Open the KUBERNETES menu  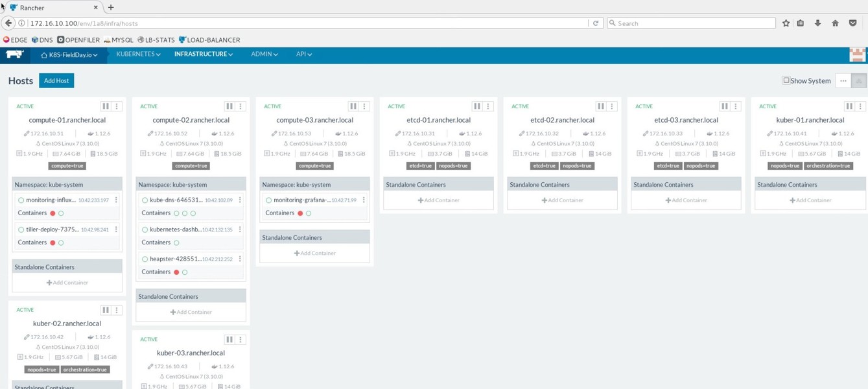click(138, 54)
